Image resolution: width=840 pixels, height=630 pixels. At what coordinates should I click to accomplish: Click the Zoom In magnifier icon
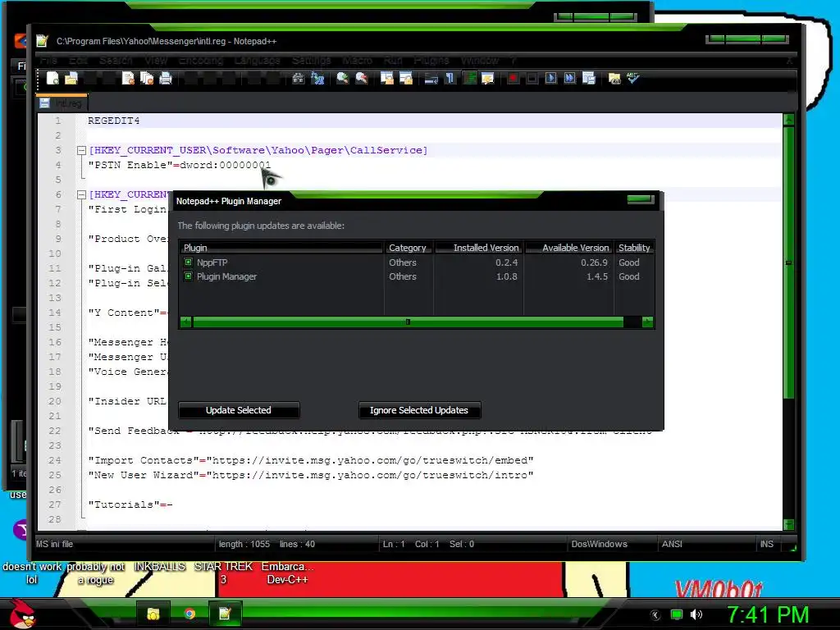[342, 78]
